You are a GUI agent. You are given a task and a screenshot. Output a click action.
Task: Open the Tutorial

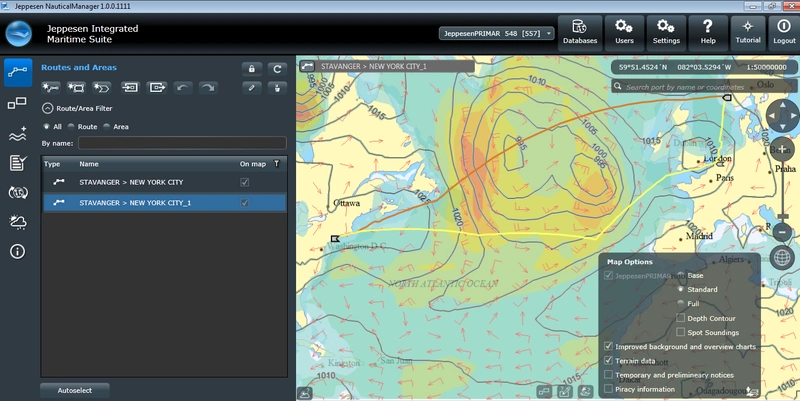point(748,33)
